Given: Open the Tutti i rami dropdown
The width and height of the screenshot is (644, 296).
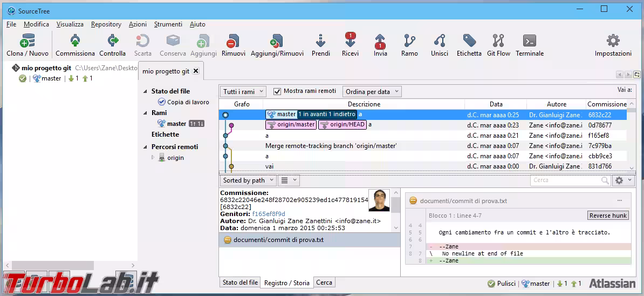Looking at the screenshot, I should (243, 92).
